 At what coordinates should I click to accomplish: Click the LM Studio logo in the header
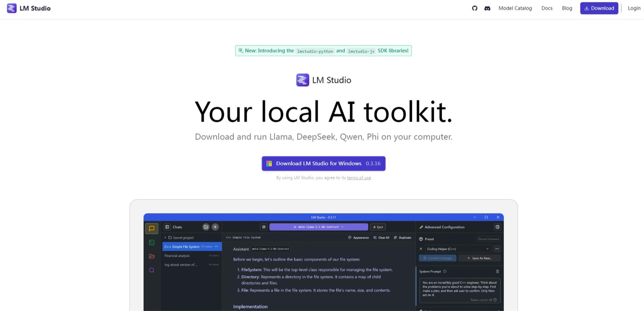29,8
